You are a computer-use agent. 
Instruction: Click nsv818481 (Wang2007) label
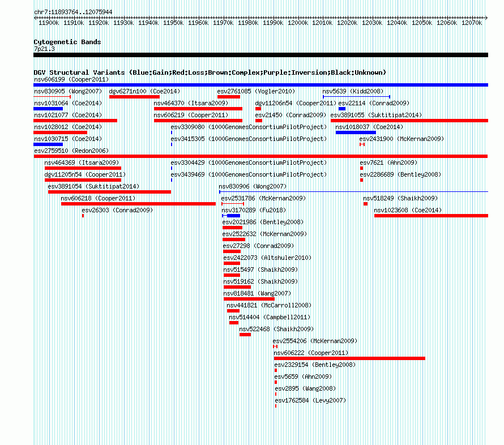tap(257, 293)
